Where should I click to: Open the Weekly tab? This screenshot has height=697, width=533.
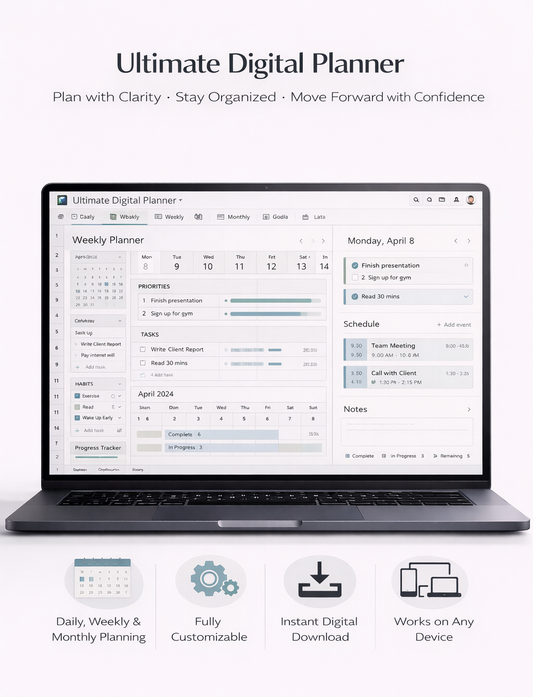pyautogui.click(x=169, y=217)
